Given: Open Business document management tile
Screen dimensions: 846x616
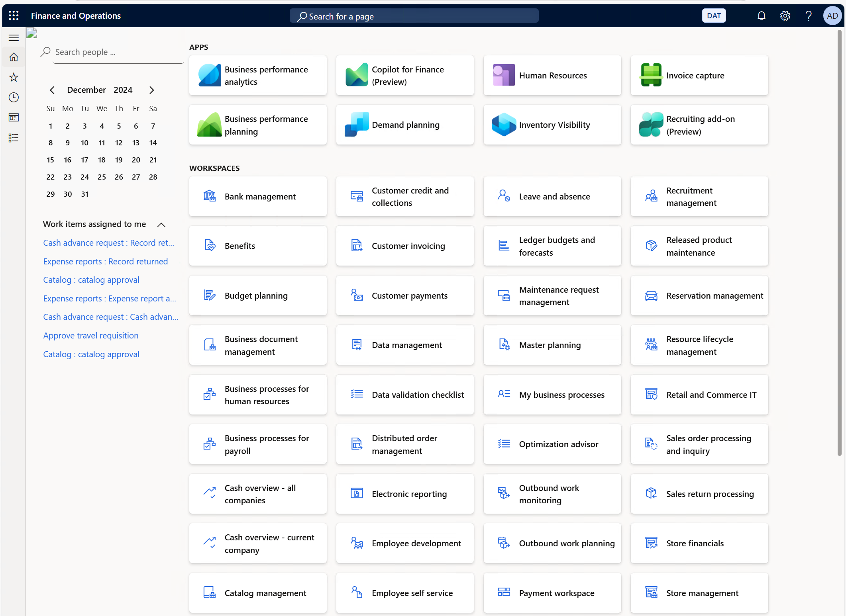Looking at the screenshot, I should 258,345.
